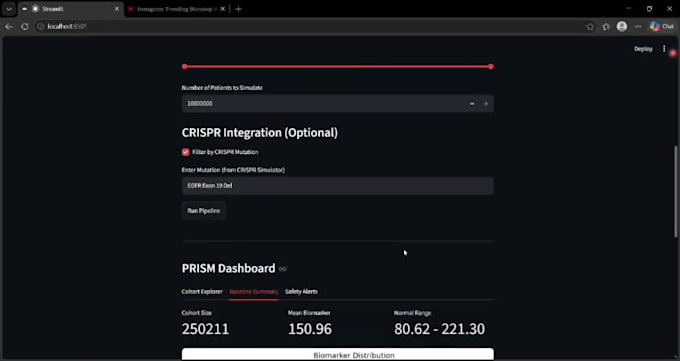Click the left handle of the red range slider
This screenshot has height=361, width=680.
[x=185, y=66]
